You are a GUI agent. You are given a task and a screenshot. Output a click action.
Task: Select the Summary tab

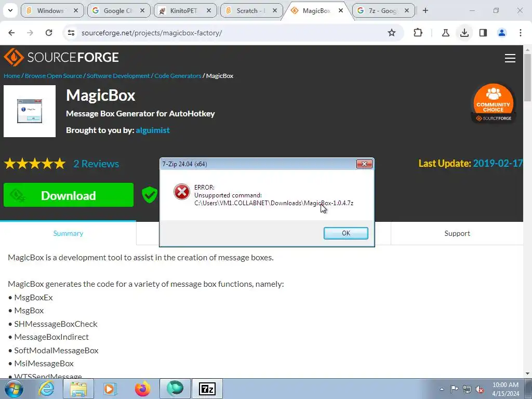point(68,233)
